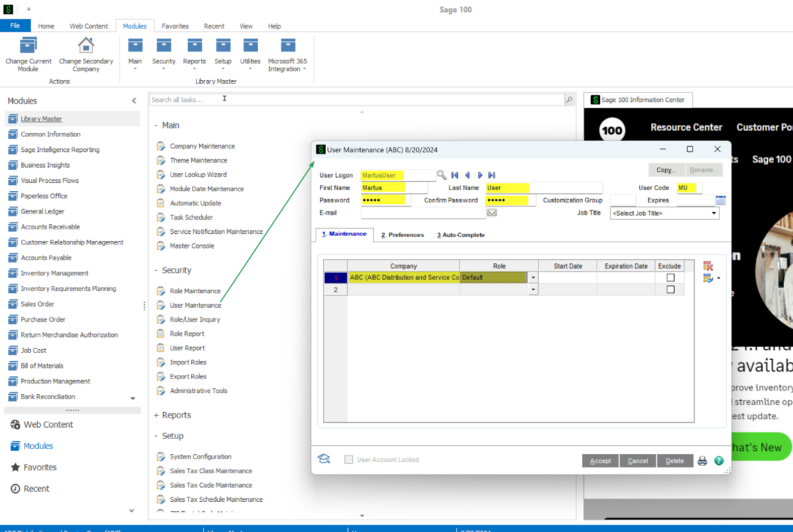Click the search magnifier in task search
793x532 pixels.
coord(569,100)
